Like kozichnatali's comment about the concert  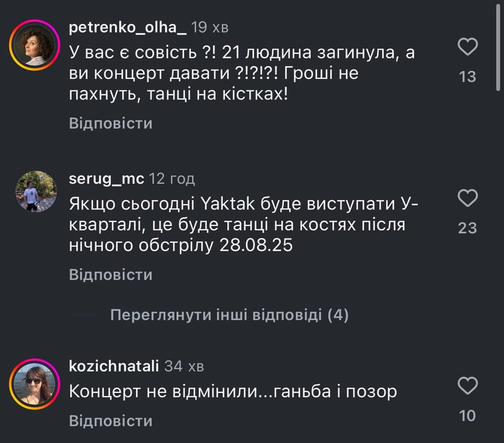click(468, 384)
